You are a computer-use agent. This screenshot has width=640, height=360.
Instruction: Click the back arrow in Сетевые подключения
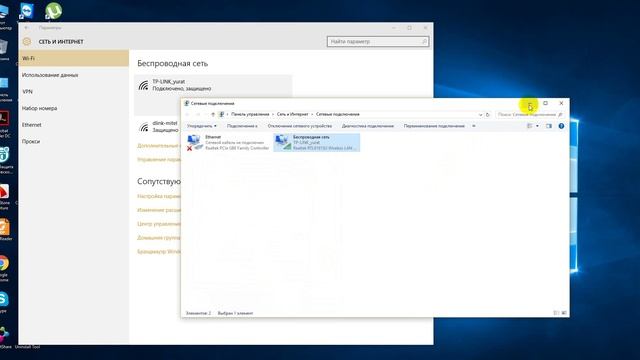point(188,114)
